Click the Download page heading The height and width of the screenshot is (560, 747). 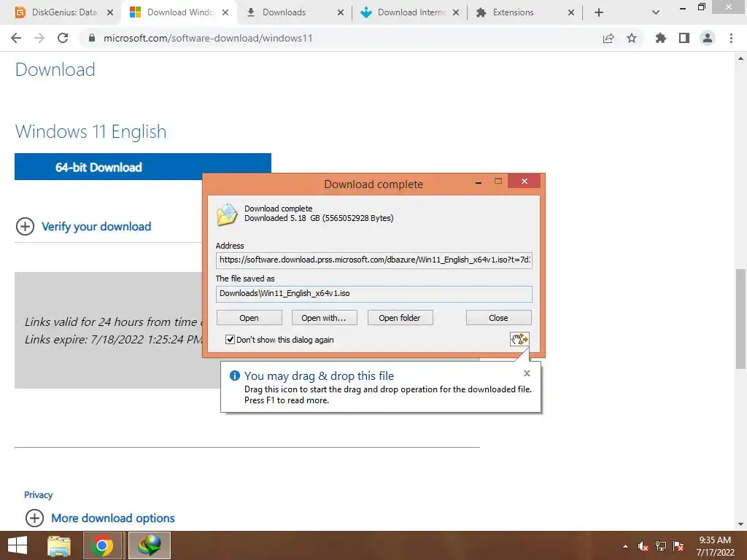[55, 69]
